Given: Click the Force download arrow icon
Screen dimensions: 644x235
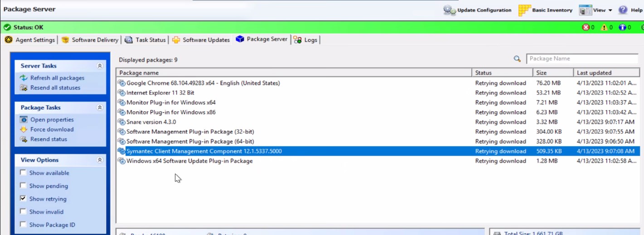Looking at the screenshot, I should coord(24,129).
